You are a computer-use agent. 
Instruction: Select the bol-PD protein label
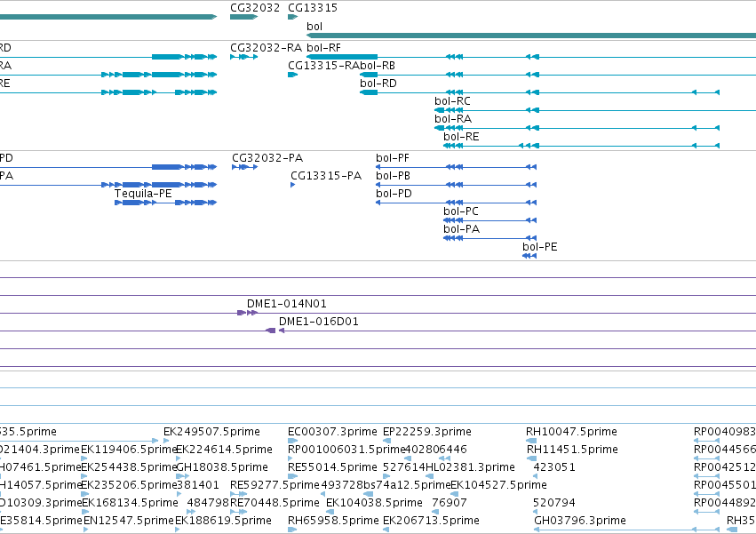[x=394, y=194]
